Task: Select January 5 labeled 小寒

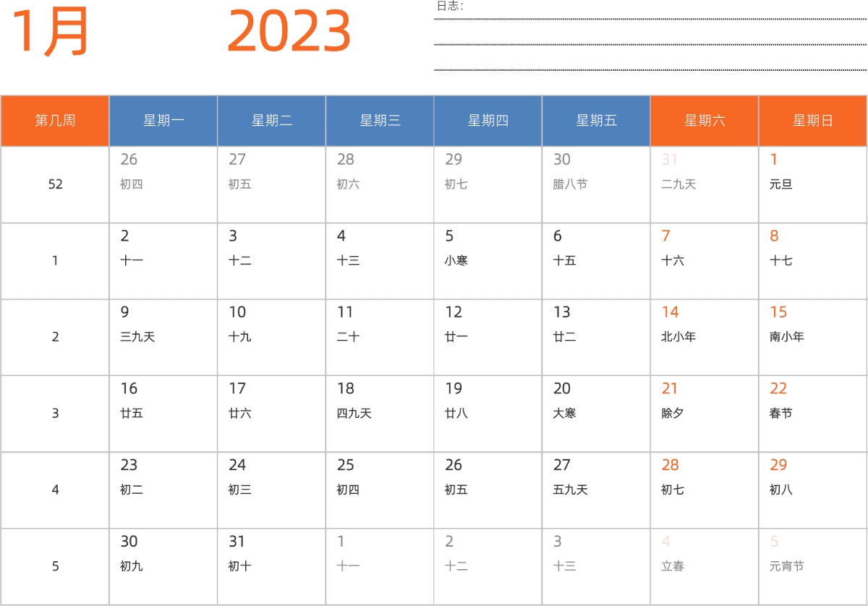Action: [488, 261]
